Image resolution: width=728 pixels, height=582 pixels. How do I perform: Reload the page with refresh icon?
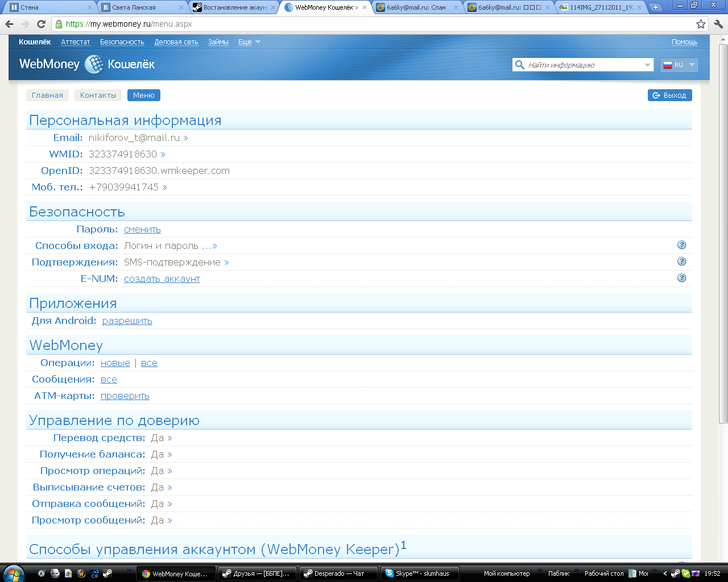[x=41, y=24]
